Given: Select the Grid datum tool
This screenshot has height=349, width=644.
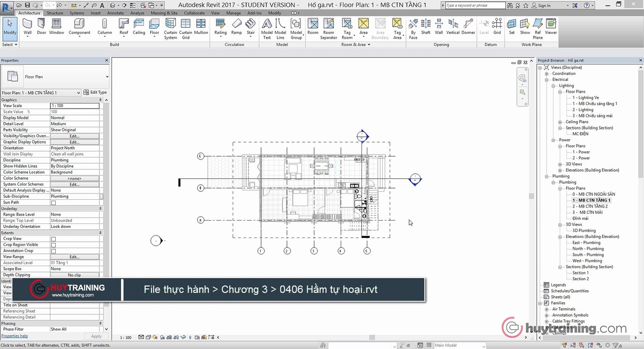Looking at the screenshot, I should (497, 27).
